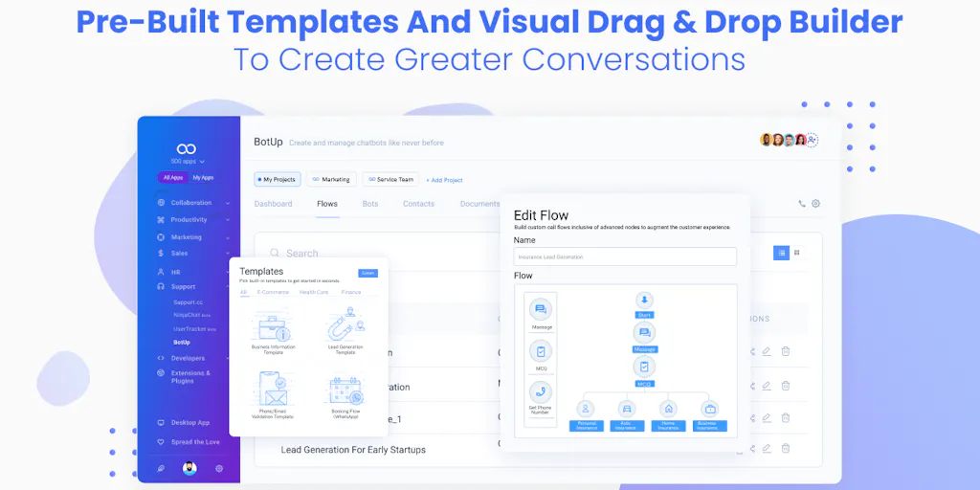The image size is (980, 490).
Task: Open the Flows tab
Action: 327,204
